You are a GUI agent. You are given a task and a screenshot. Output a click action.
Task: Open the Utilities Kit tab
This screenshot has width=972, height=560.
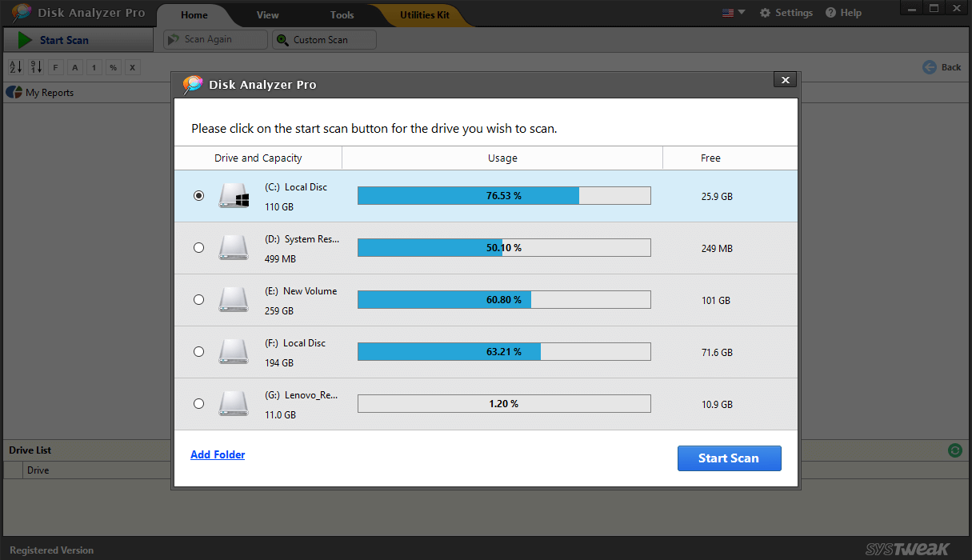point(425,14)
